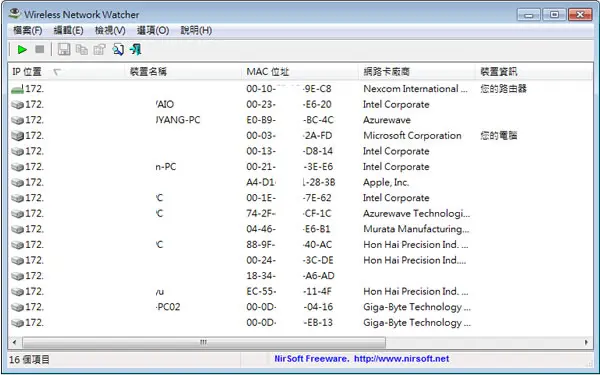Click the horizontal scrollbar thumb
Screen dimensions: 600x375
click(x=204, y=342)
